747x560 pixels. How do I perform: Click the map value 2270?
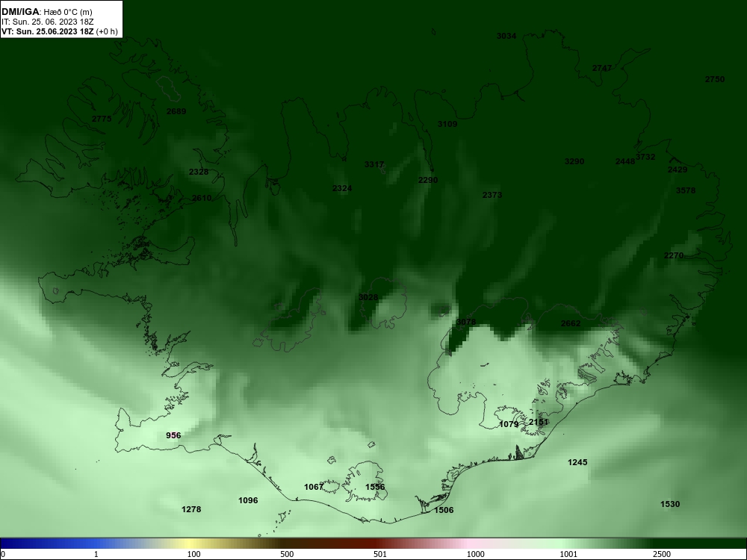[674, 255]
